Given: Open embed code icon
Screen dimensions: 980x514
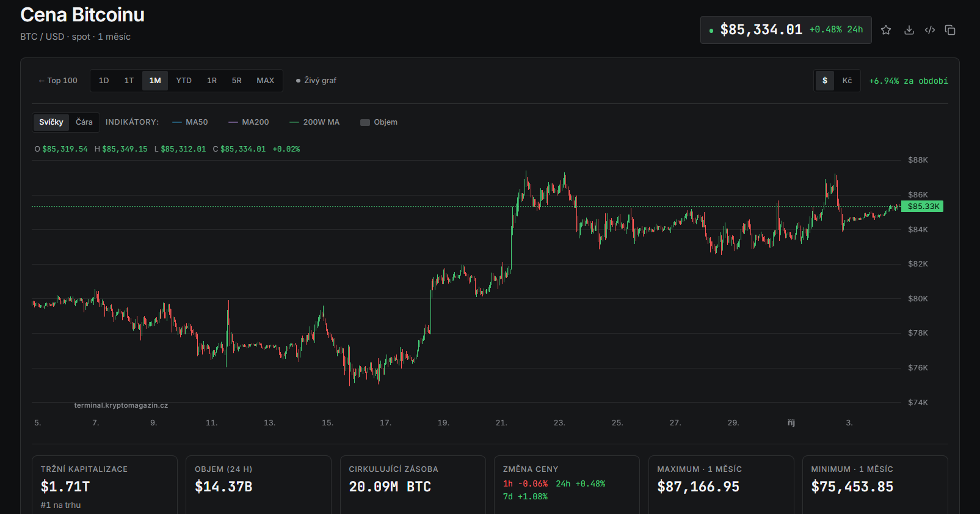Looking at the screenshot, I should click(930, 30).
